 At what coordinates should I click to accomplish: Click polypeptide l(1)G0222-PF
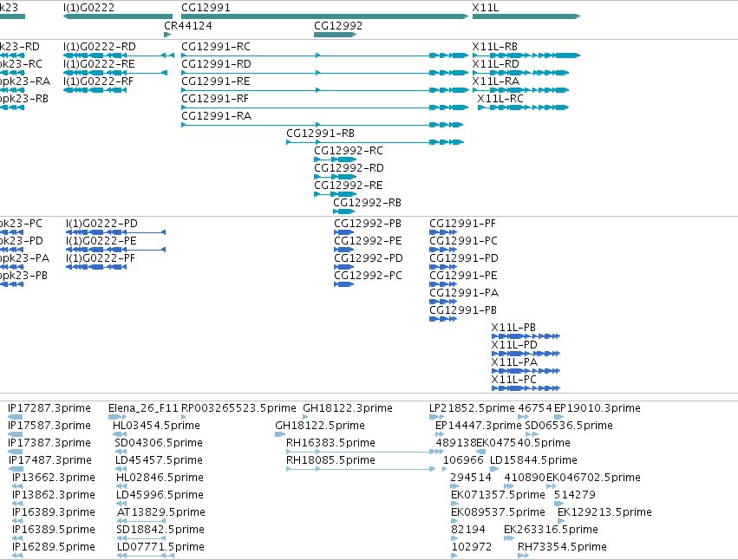pos(96,267)
